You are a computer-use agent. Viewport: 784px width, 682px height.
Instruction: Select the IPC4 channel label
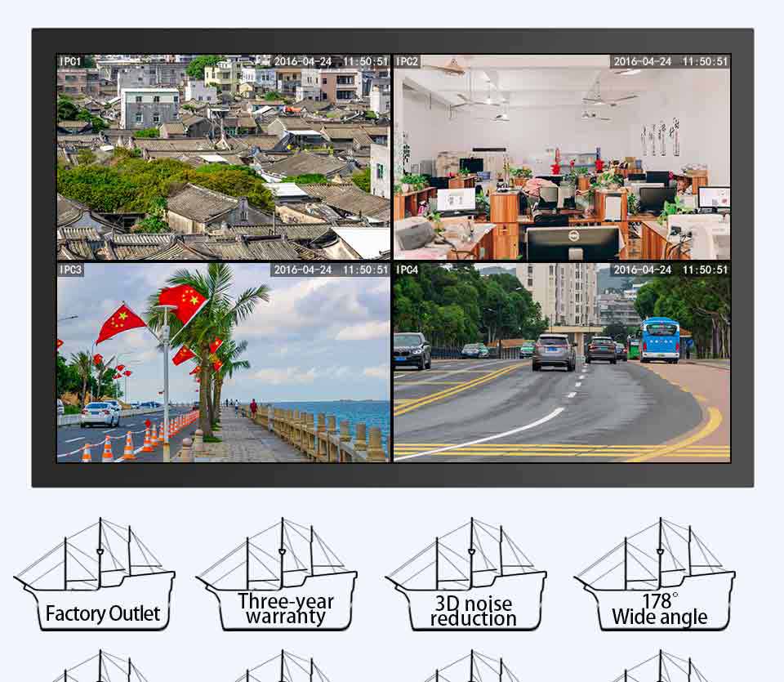[x=408, y=270]
